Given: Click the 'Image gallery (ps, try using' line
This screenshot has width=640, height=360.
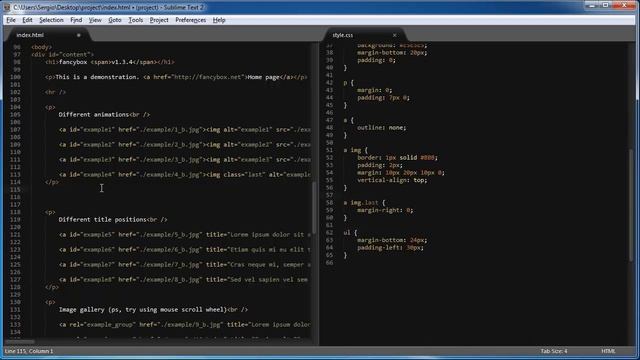Looking at the screenshot, I should point(153,309).
